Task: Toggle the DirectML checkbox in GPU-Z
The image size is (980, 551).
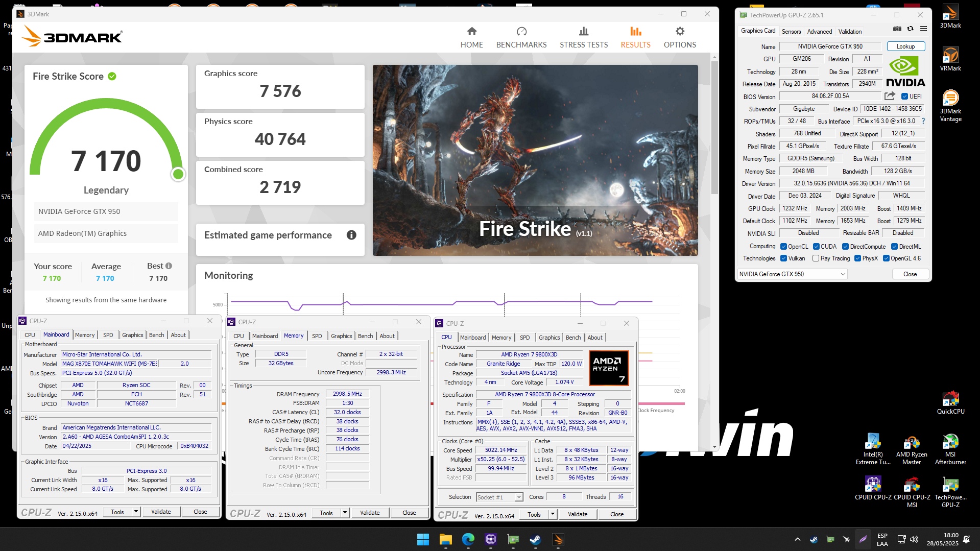Action: (894, 247)
